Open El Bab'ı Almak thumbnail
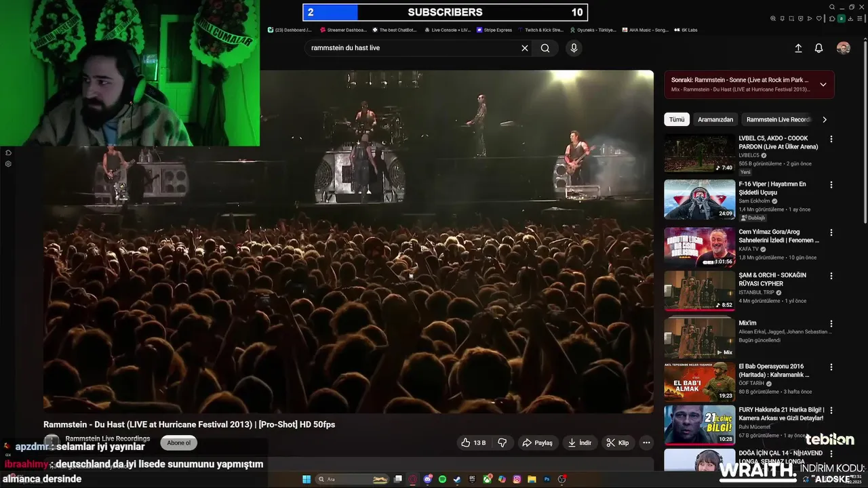Screen dimensions: 868x488 coord(699,382)
